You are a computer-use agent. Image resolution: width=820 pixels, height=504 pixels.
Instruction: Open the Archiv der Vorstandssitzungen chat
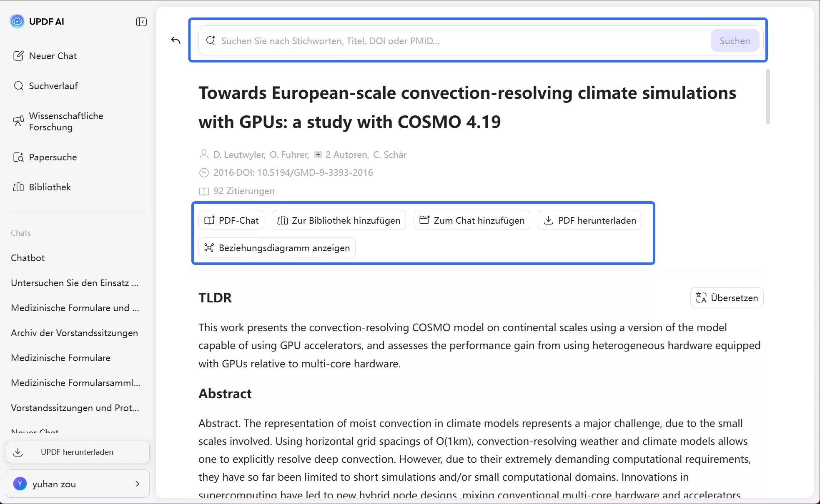[74, 333]
